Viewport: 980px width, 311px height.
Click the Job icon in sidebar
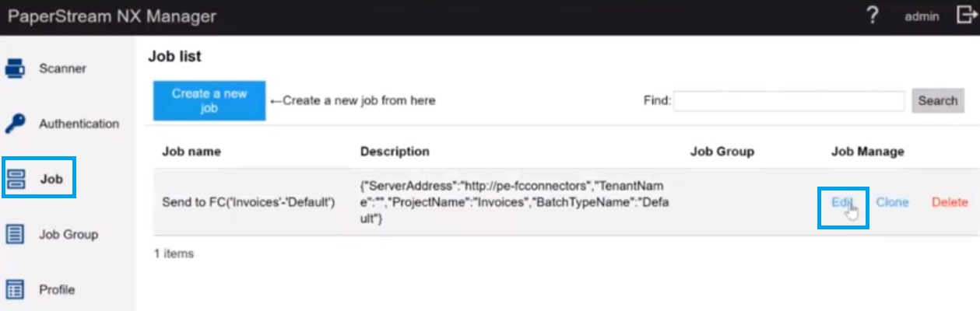[16, 179]
